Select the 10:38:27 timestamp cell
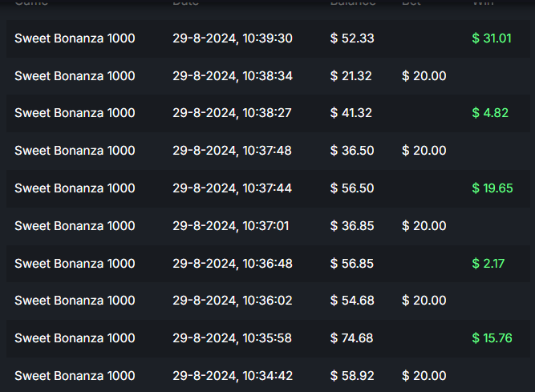This screenshot has width=535, height=392. [x=232, y=113]
